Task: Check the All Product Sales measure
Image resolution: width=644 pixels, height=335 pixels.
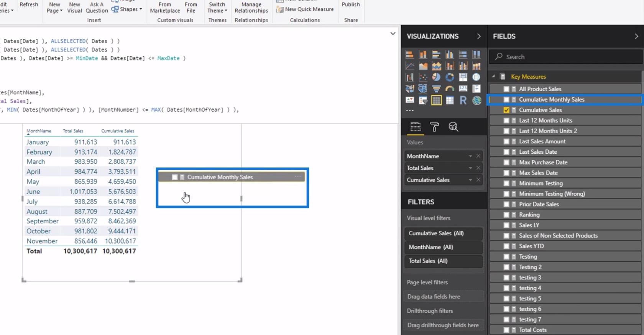Action: [x=506, y=89]
